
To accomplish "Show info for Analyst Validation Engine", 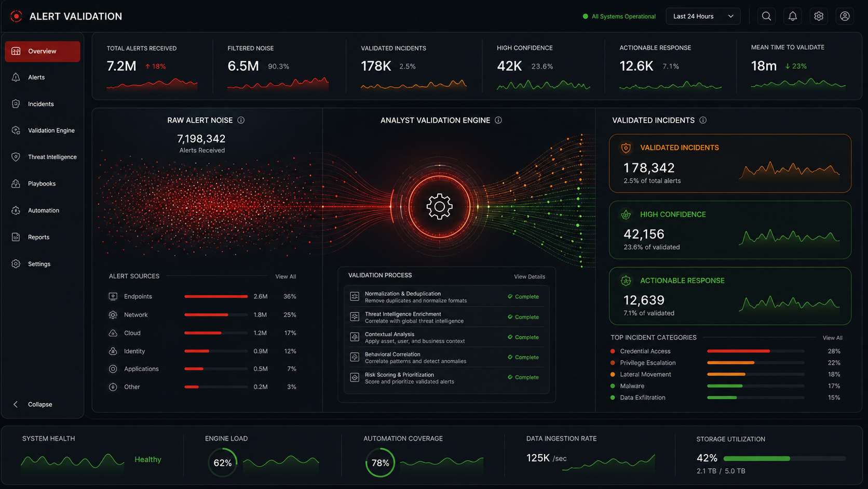I will [498, 120].
